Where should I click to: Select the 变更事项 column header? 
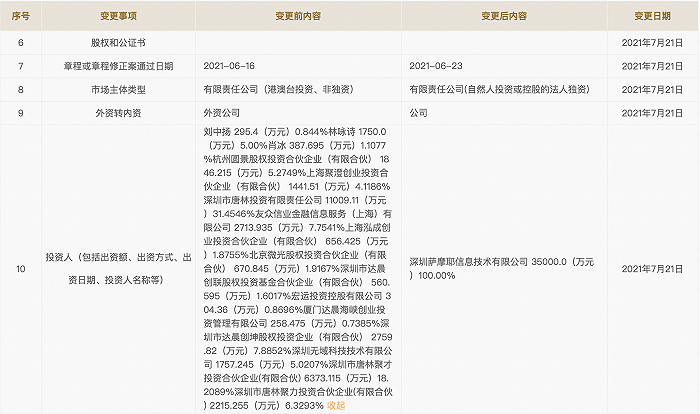click(118, 16)
